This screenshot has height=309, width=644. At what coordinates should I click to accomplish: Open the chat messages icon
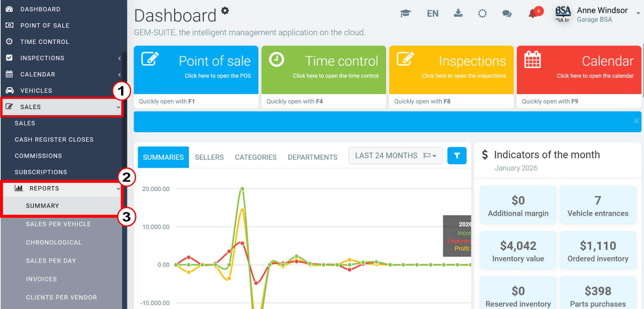click(x=506, y=14)
